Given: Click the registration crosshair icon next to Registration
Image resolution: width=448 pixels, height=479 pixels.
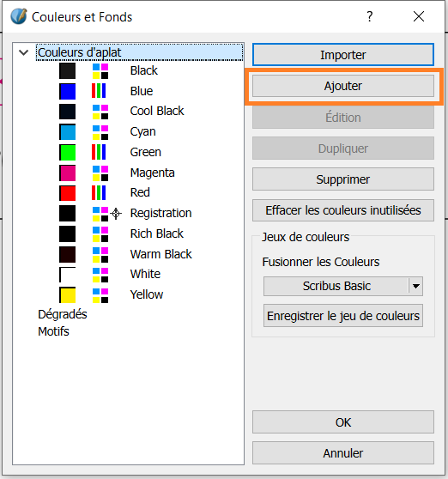Looking at the screenshot, I should (x=116, y=214).
